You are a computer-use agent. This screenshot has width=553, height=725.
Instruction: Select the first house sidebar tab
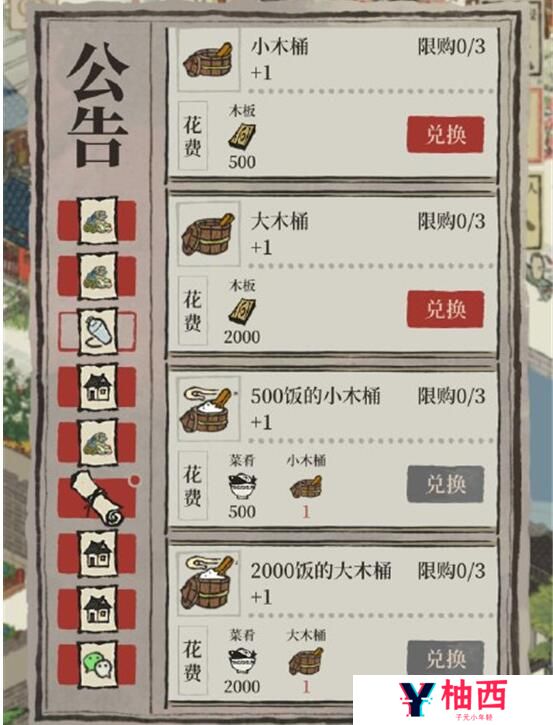point(97,387)
